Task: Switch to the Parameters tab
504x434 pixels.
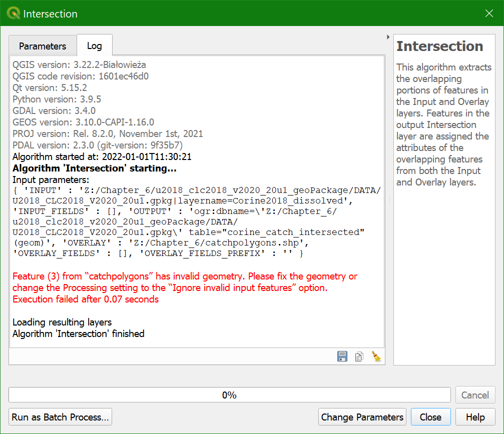Action: 43,46
